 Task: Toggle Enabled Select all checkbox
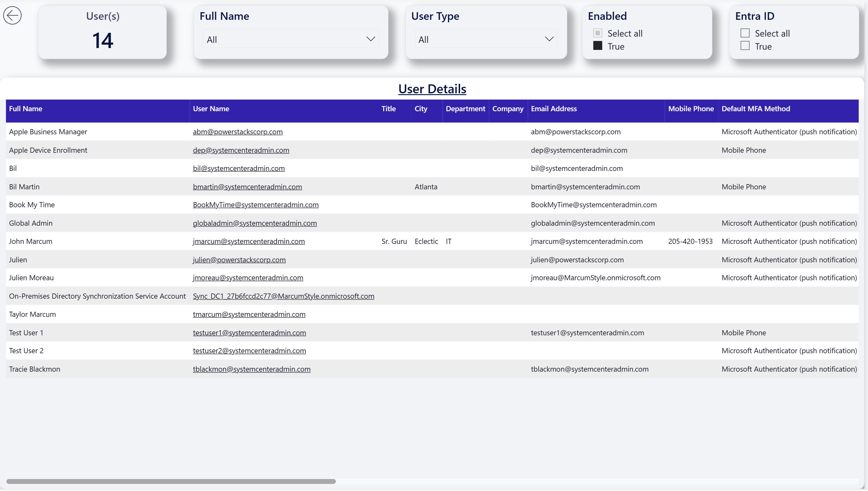point(597,33)
